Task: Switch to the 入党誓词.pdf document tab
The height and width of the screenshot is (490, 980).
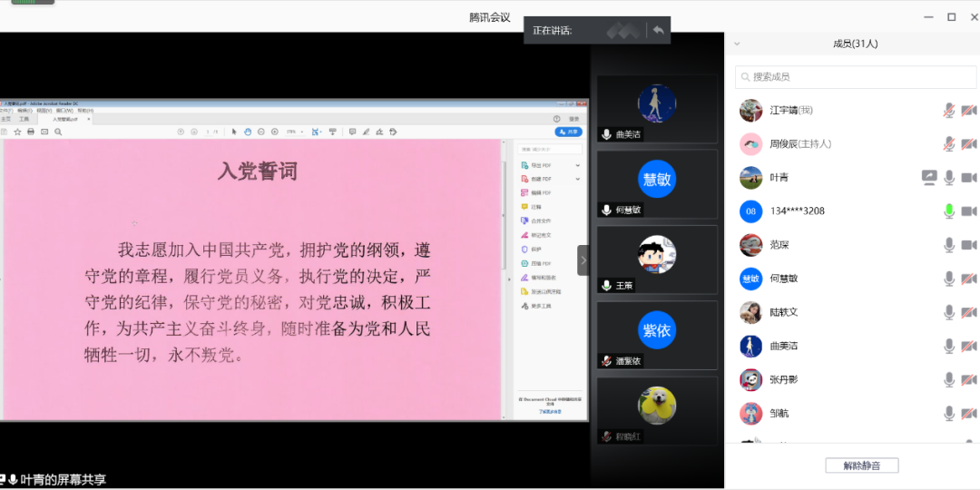Action: click(65, 119)
